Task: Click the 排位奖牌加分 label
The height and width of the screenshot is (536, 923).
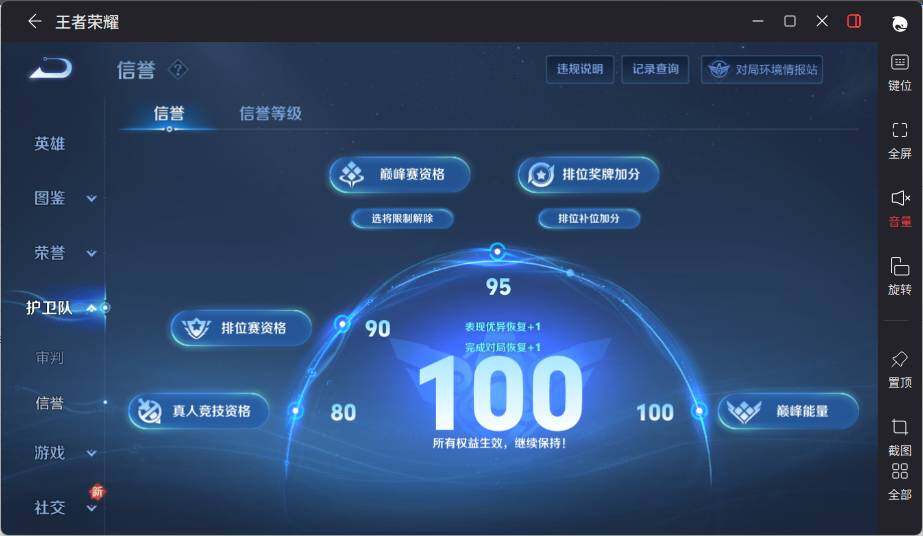Action: (600, 174)
